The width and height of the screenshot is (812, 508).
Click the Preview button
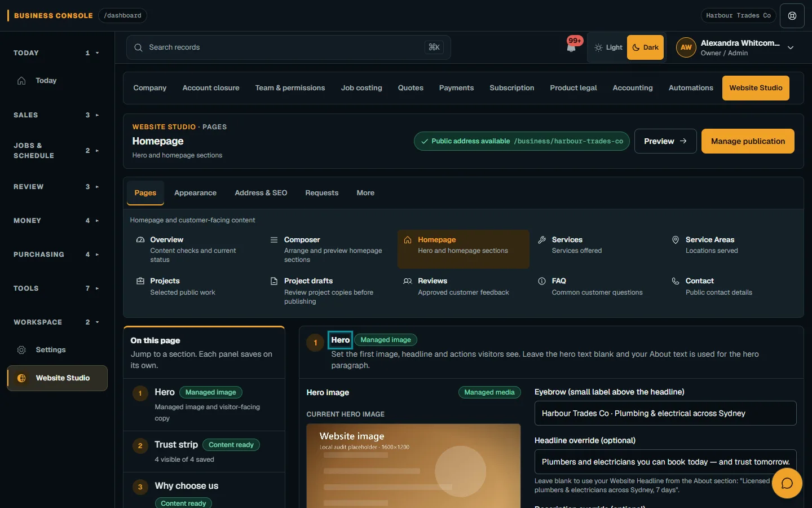click(665, 141)
